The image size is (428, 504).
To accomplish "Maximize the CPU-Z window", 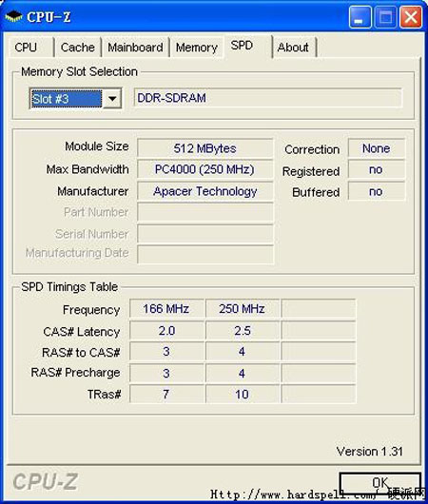I will 385,17.
